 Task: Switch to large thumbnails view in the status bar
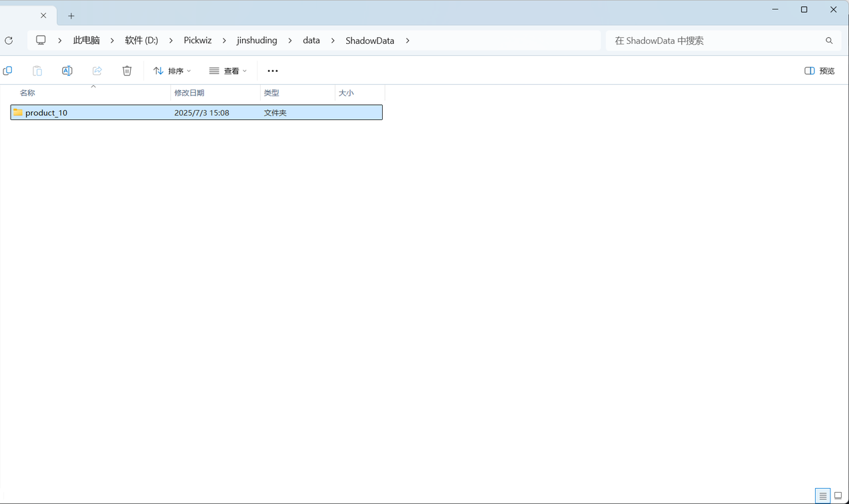pyautogui.click(x=838, y=495)
